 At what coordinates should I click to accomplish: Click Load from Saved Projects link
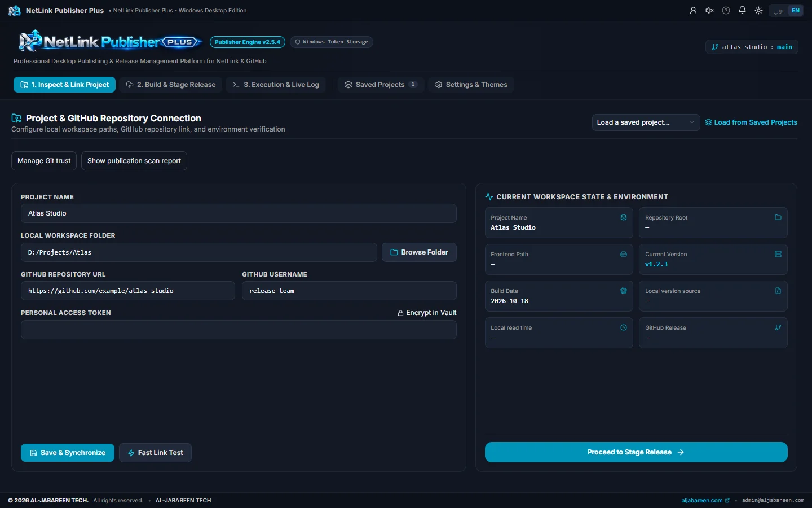[751, 122]
